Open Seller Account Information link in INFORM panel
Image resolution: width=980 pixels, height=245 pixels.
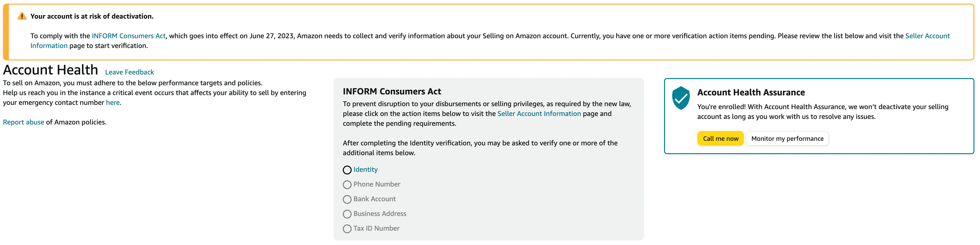click(539, 114)
